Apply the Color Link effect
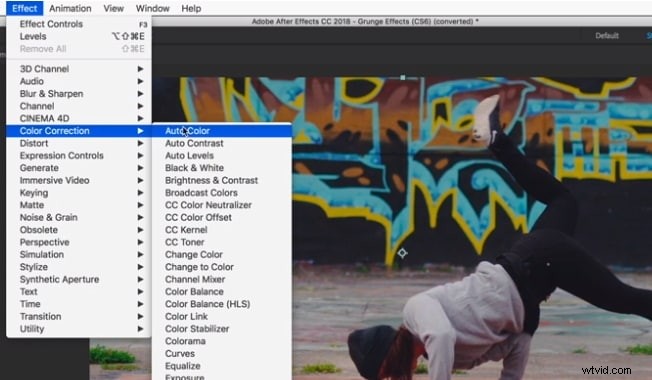This screenshot has width=652, height=380. pos(222,316)
